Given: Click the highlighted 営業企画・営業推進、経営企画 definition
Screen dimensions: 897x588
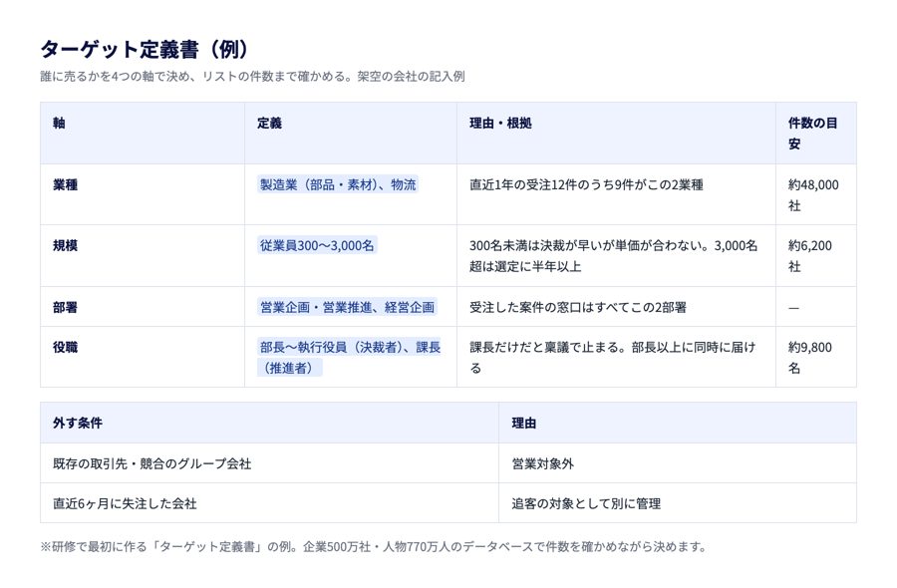Looking at the screenshot, I should [347, 307].
